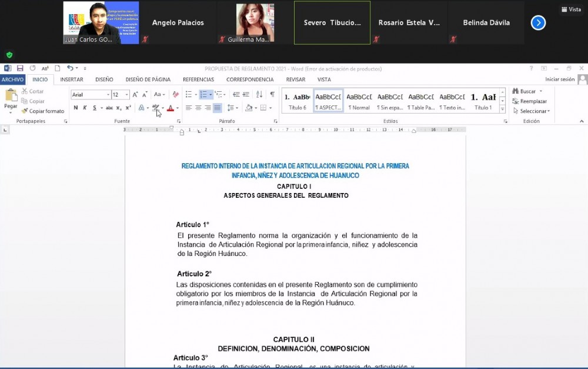The height and width of the screenshot is (369, 588).
Task: Click the clear formatting eraser icon
Action: click(175, 94)
